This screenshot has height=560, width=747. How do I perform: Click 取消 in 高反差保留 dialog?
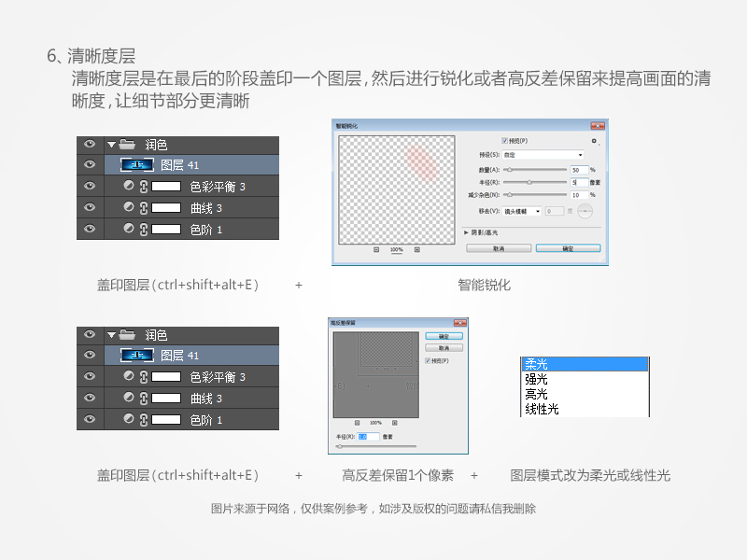tap(444, 348)
